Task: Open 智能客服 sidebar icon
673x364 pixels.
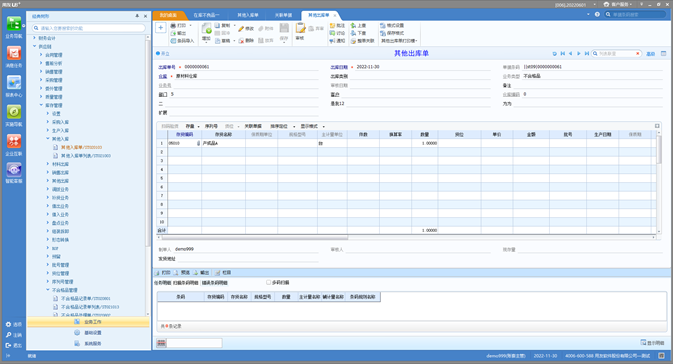Action: click(x=14, y=173)
